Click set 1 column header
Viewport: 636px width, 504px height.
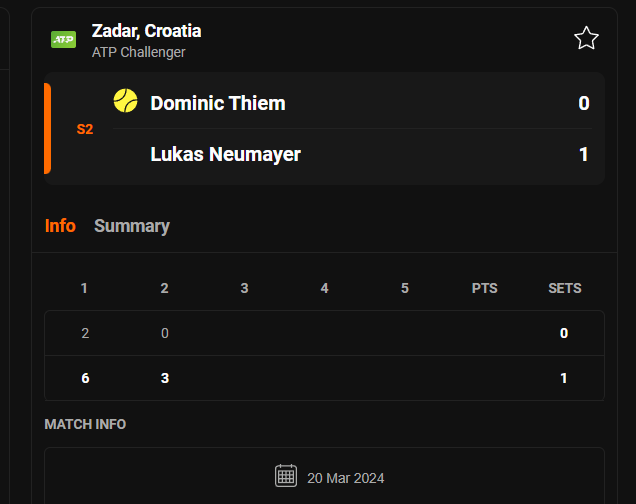point(85,288)
